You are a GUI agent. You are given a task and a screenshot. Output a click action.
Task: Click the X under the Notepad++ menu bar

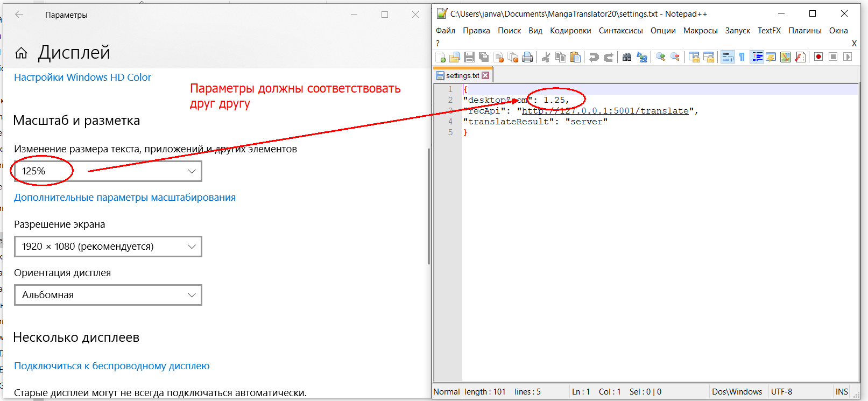854,43
